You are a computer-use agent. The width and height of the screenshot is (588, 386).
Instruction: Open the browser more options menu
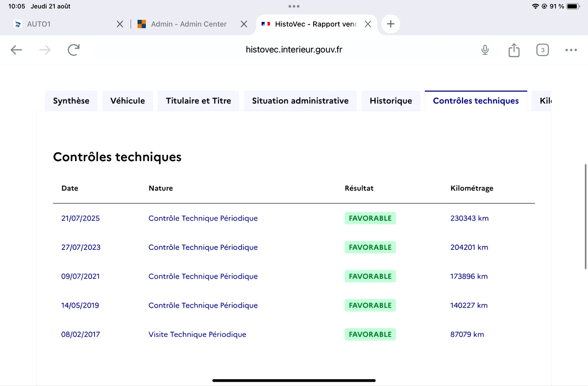tap(571, 50)
